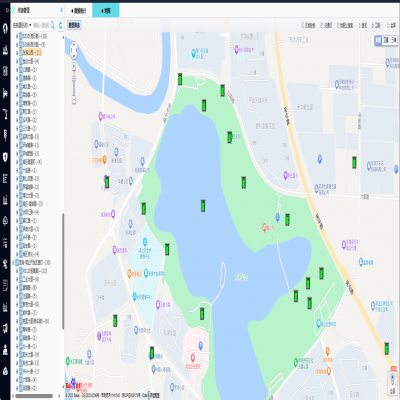Click device marker east of the yellow main road

point(354,162)
